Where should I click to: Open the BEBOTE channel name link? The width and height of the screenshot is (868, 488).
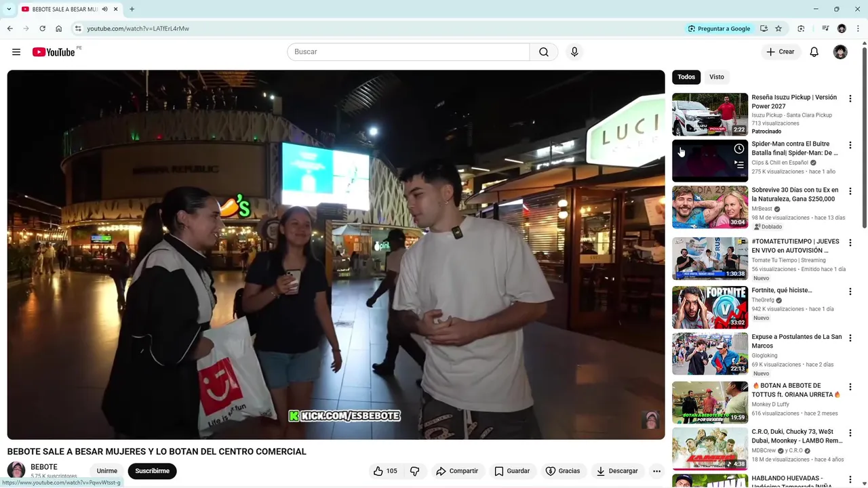(x=44, y=467)
